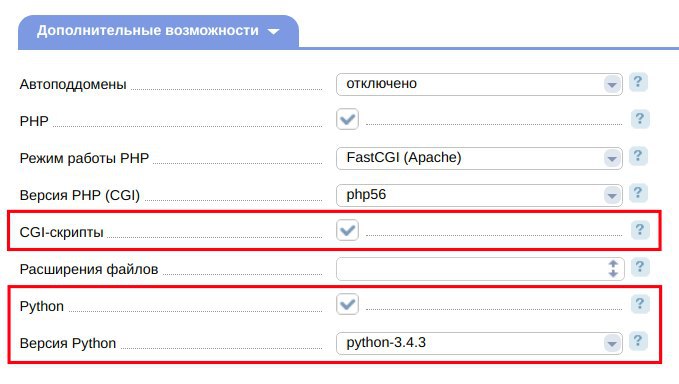
Task: Open the Автоподдомены dropdown showing отключено
Action: click(479, 84)
